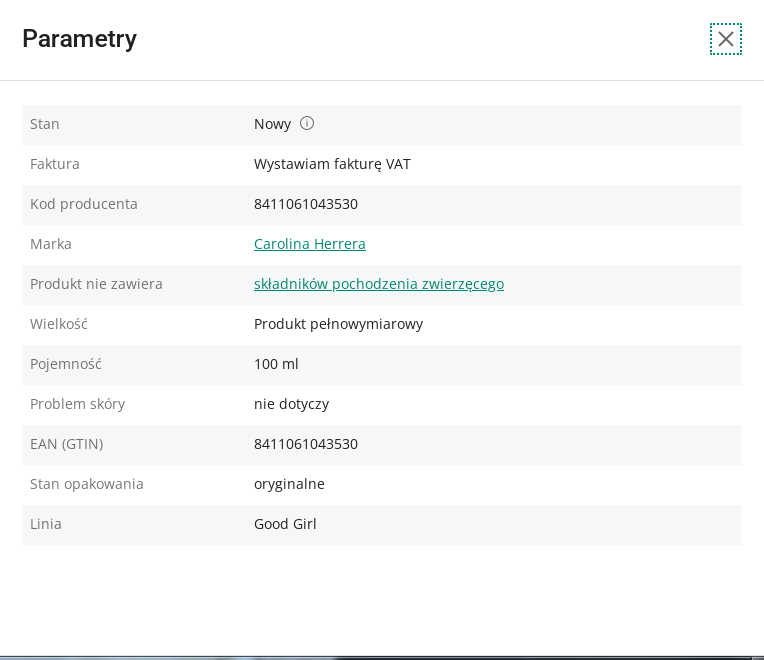
Task: Click the info icon next to Nowy
Action: (x=307, y=123)
